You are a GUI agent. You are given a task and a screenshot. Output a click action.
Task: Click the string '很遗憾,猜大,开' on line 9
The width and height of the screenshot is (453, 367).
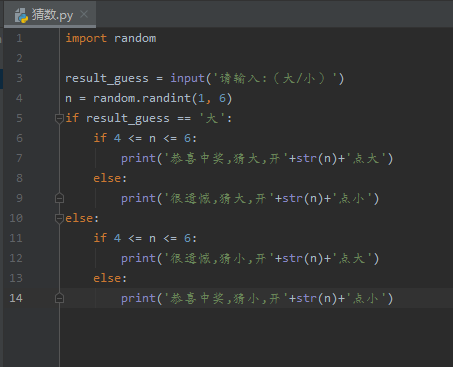pos(219,198)
